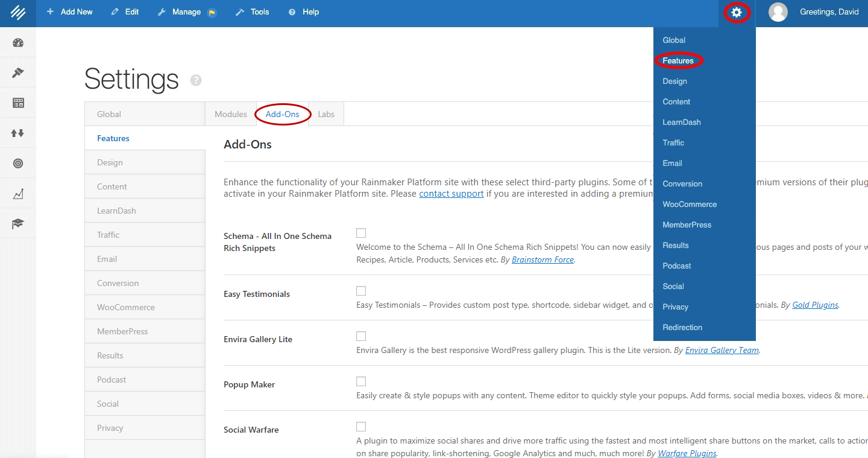Open the Content layout icon in sidebar

click(18, 103)
